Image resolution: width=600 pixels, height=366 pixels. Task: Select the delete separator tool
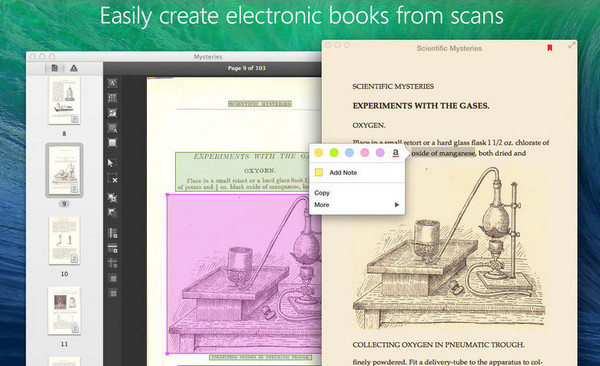(112, 263)
